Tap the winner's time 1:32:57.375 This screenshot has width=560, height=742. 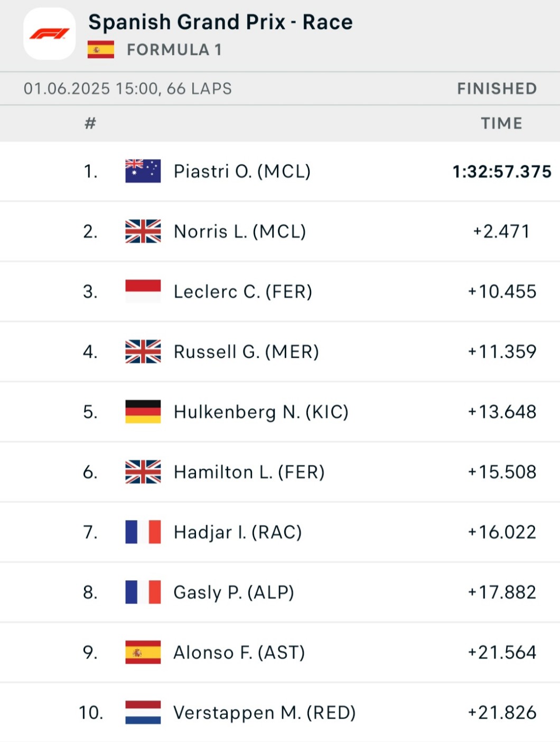(501, 172)
